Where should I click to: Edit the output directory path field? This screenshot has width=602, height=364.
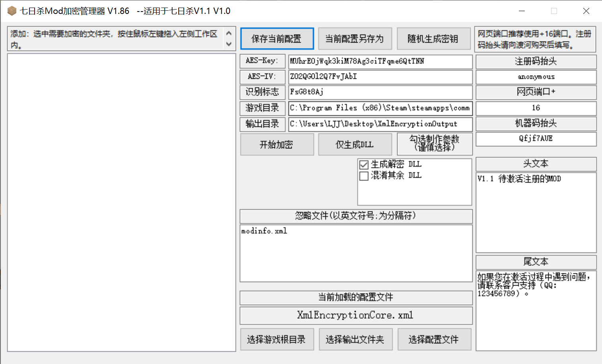point(380,124)
